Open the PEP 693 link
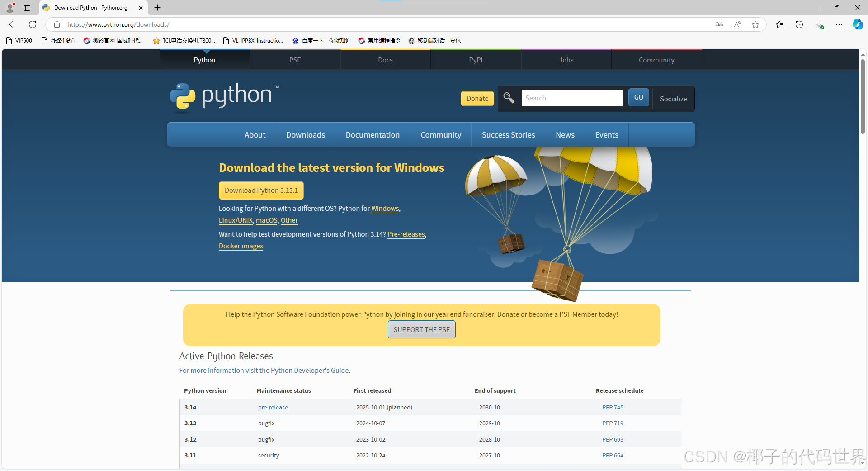This screenshot has height=471, width=868. pyautogui.click(x=613, y=440)
